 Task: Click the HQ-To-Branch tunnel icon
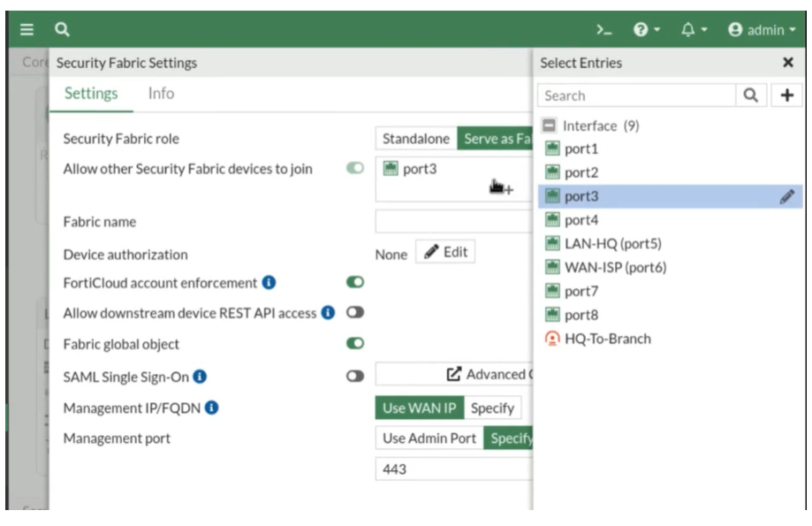pos(552,339)
